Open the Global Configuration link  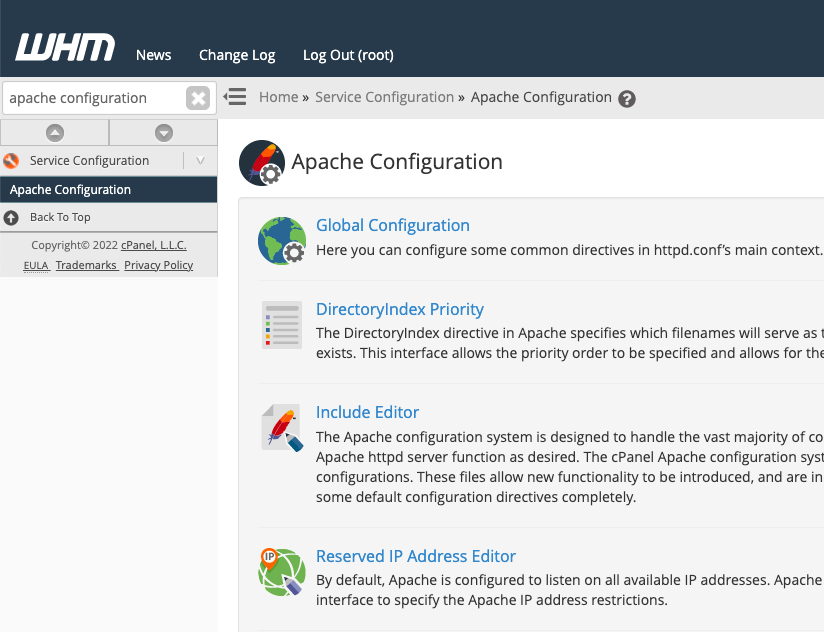click(x=392, y=225)
